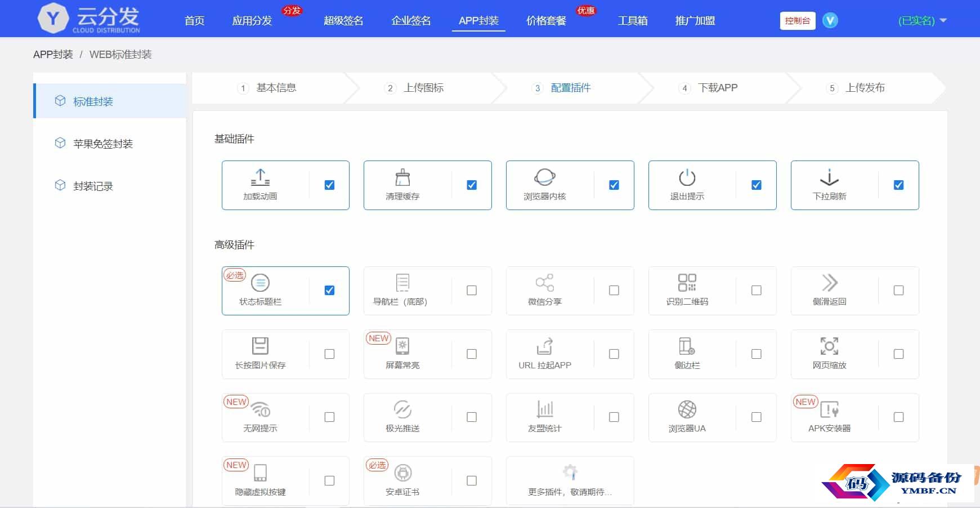
Task: Go to step 4 下载APP
Action: (709, 88)
